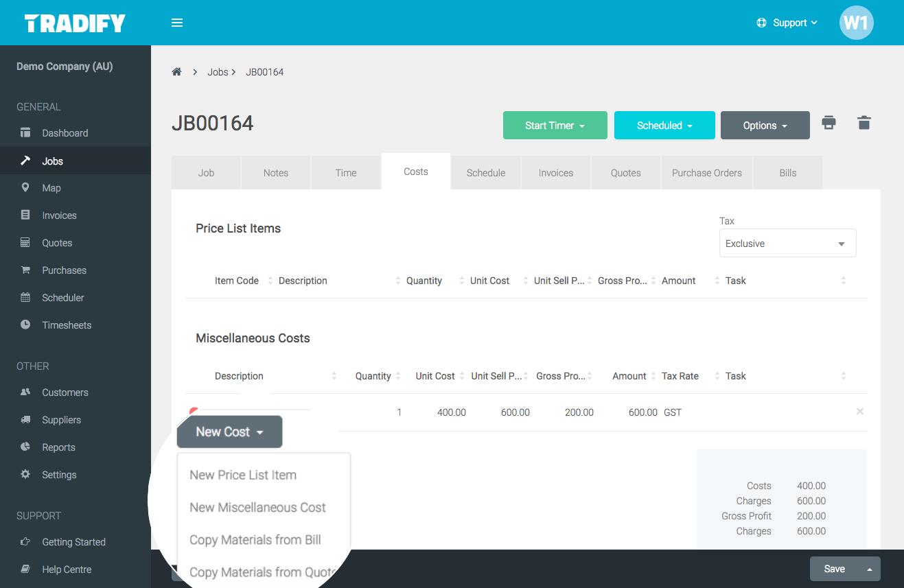The width and height of the screenshot is (904, 588).
Task: Open the W1 user avatar
Action: tap(856, 23)
